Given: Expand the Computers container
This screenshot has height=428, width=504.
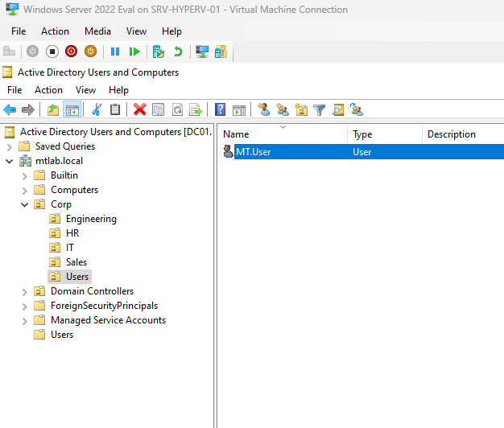Looking at the screenshot, I should click(25, 191).
